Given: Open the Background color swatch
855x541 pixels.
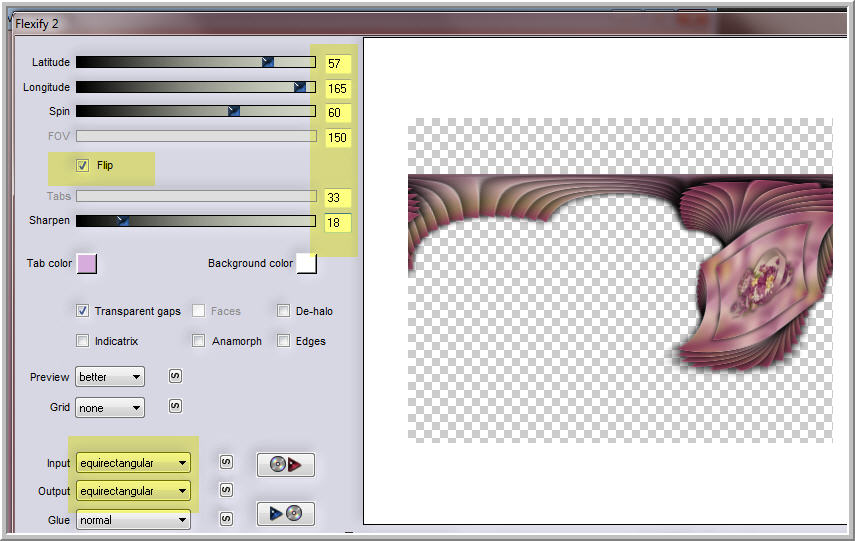Looking at the screenshot, I should pos(306,263).
